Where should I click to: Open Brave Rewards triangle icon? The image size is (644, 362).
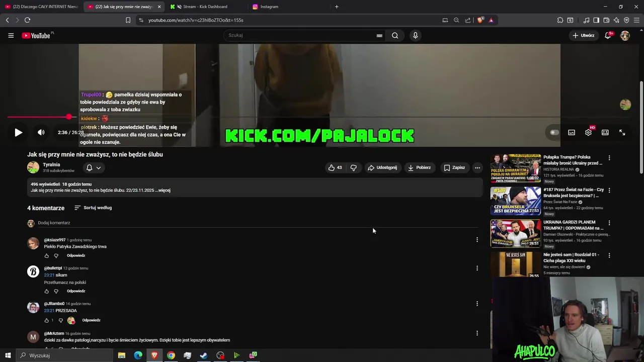pyautogui.click(x=491, y=20)
